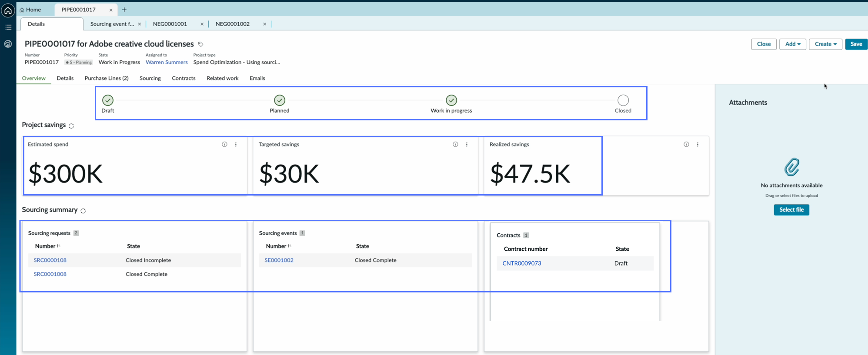Select the Closed stage circle

pyautogui.click(x=623, y=100)
